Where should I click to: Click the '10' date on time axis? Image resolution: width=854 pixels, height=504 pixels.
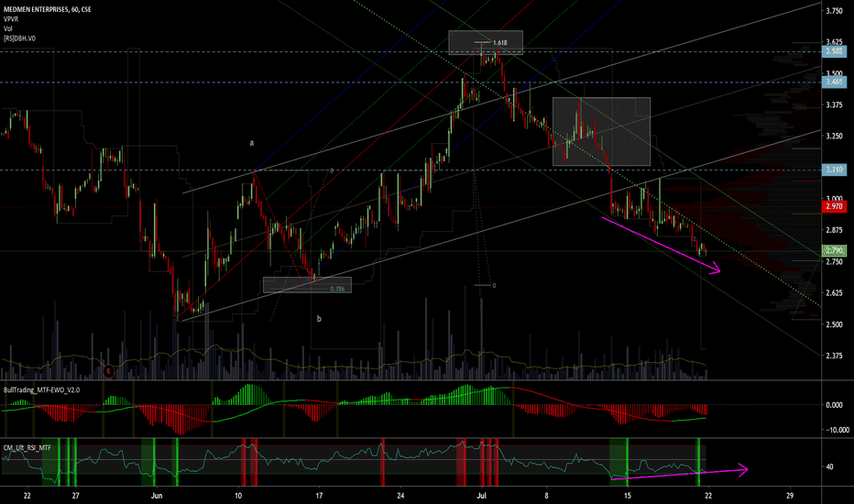(238, 496)
